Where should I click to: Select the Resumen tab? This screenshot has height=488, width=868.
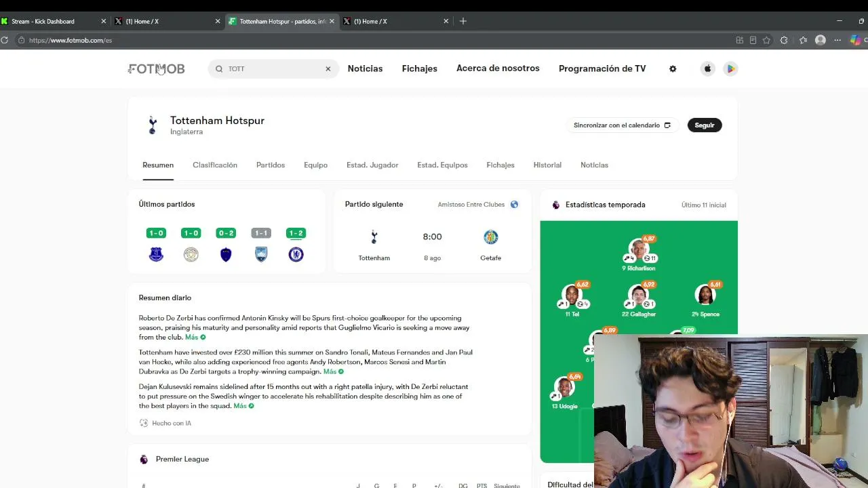(x=158, y=165)
